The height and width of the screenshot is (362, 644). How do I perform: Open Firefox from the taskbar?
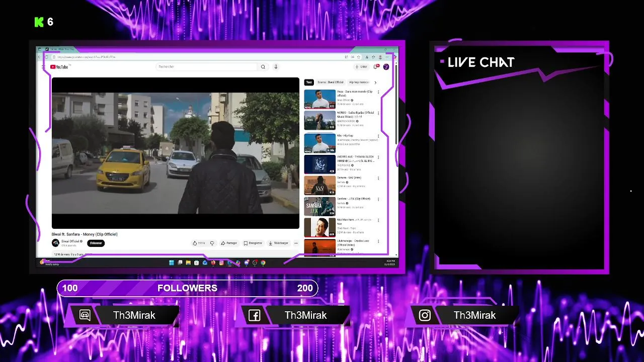pos(213,262)
